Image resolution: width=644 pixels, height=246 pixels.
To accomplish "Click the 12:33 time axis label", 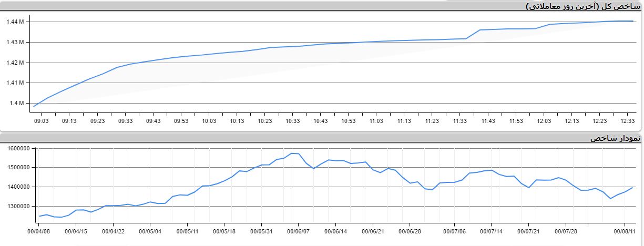I will [x=627, y=121].
